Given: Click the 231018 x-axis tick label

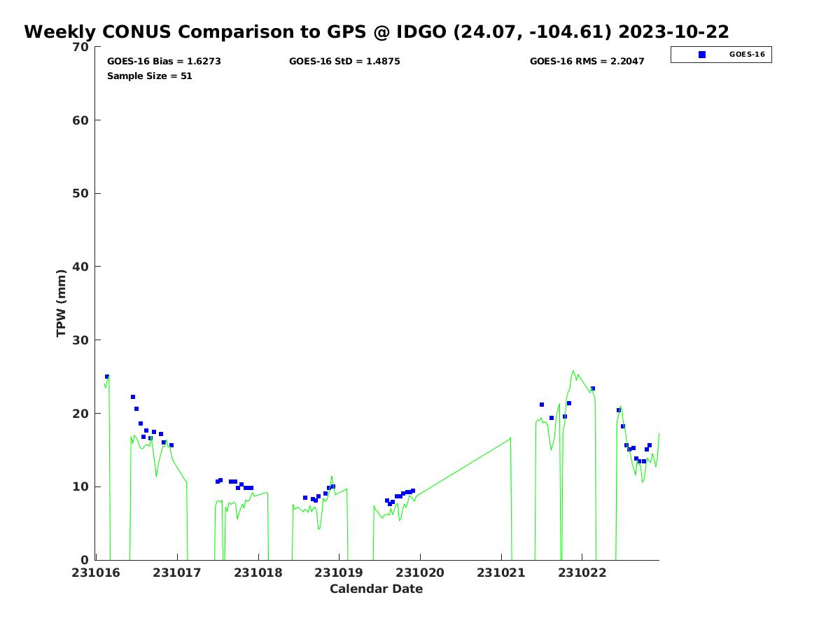Looking at the screenshot, I should click(x=258, y=573).
